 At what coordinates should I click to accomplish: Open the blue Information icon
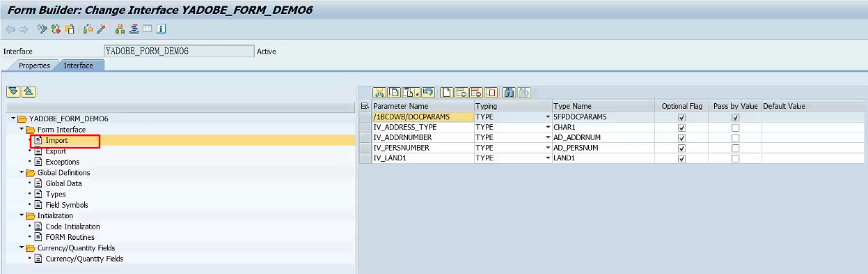[x=161, y=29]
